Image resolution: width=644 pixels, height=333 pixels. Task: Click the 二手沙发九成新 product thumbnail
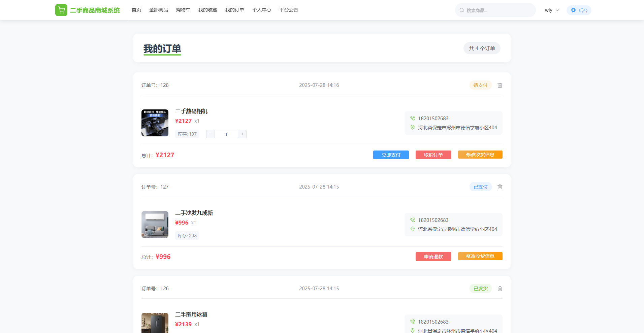click(x=155, y=225)
